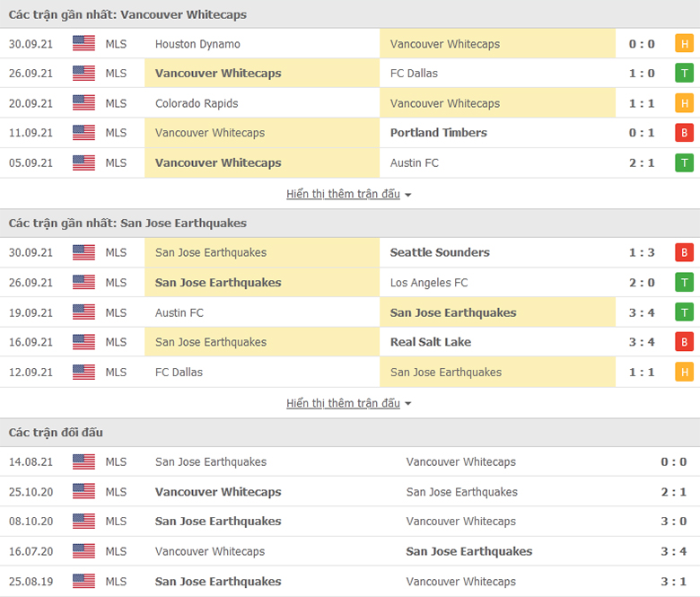Click 'Các trận gần nhất: San Jose Earthquakes' header
700x597 pixels.
tap(127, 223)
